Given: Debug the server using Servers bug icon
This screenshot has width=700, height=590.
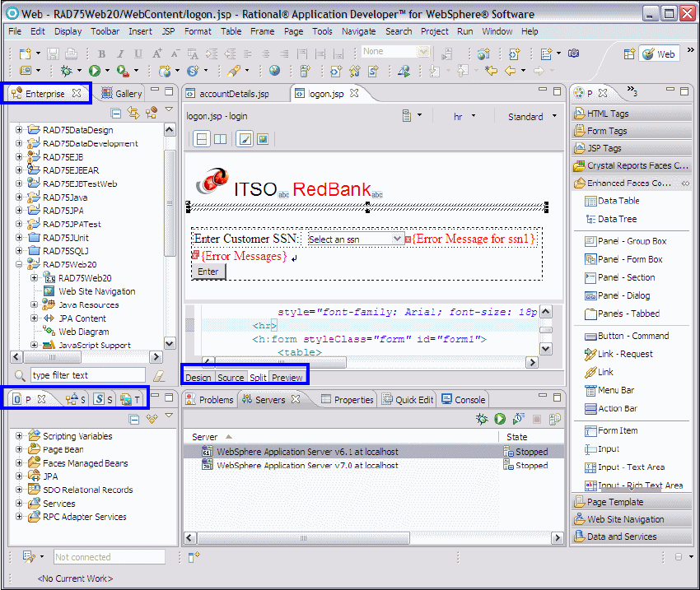Looking at the screenshot, I should point(482,419).
